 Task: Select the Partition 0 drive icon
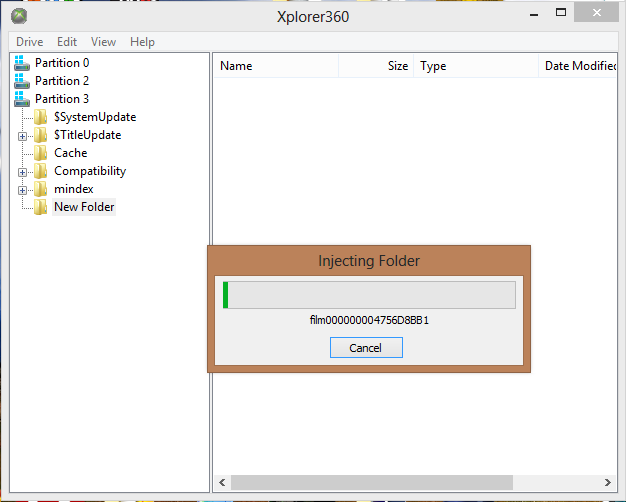point(22,63)
